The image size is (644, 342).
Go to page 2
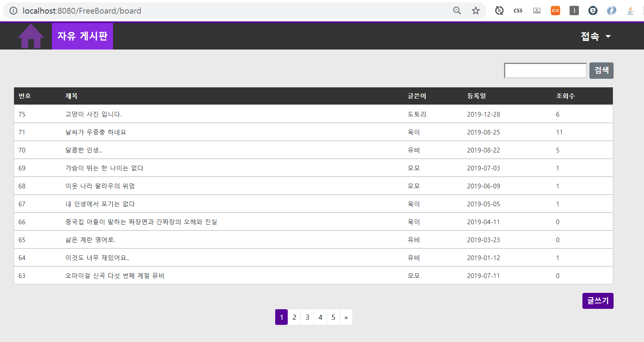pyautogui.click(x=294, y=317)
